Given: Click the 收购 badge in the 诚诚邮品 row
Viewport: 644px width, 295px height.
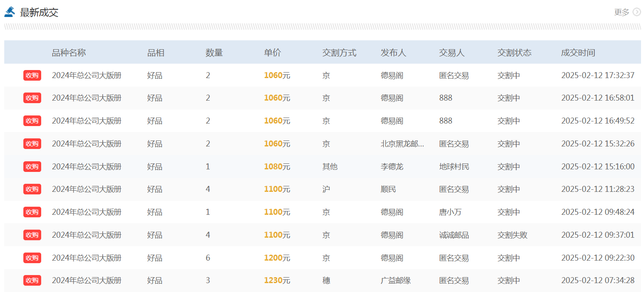Looking at the screenshot, I should coord(32,235).
